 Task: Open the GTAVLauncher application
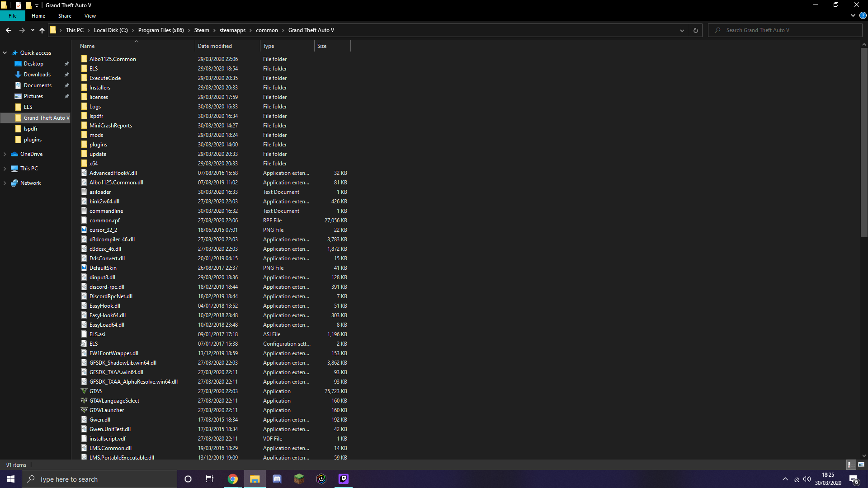106,410
